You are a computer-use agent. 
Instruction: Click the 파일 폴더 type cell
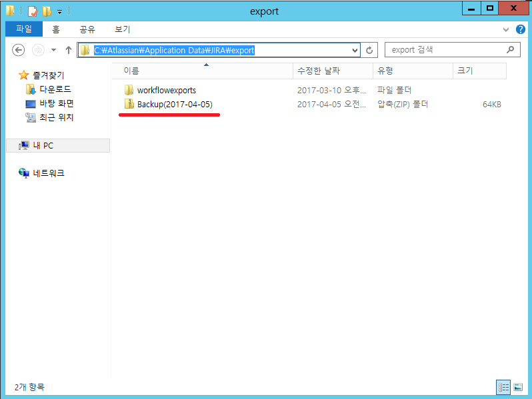click(394, 91)
